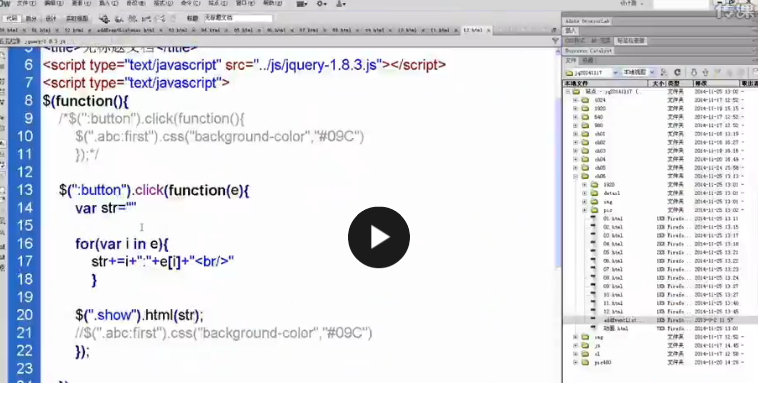The height and width of the screenshot is (406, 758).
Task: Open the jquery-1.8.3.js related file
Action: (44, 42)
